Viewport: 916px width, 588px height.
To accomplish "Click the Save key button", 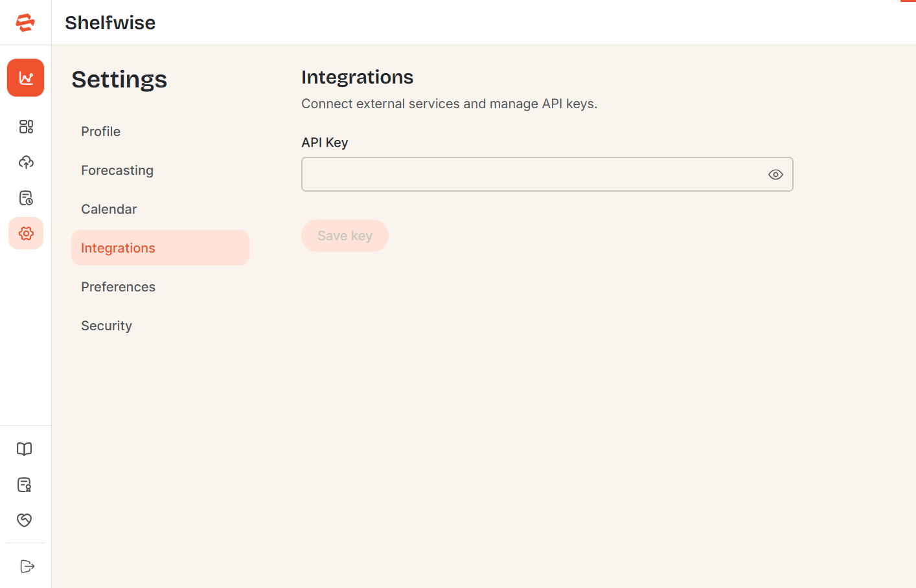I will pyautogui.click(x=345, y=236).
